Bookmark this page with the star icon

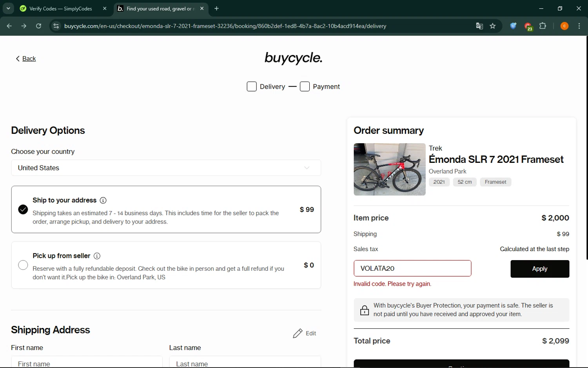click(493, 26)
